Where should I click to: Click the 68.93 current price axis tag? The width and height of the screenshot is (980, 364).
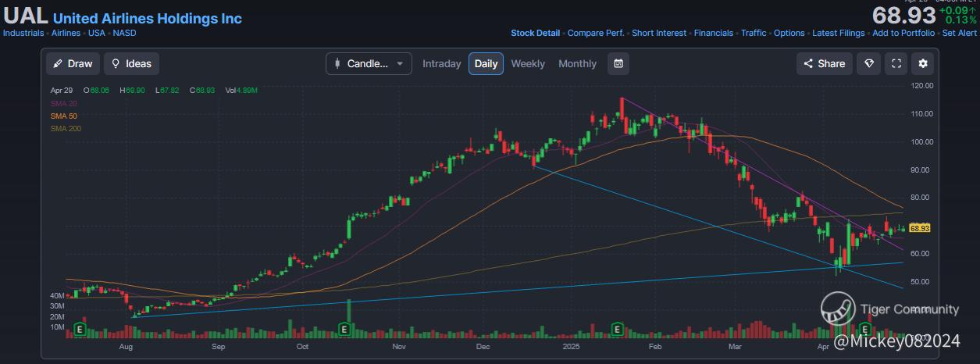pos(921,228)
